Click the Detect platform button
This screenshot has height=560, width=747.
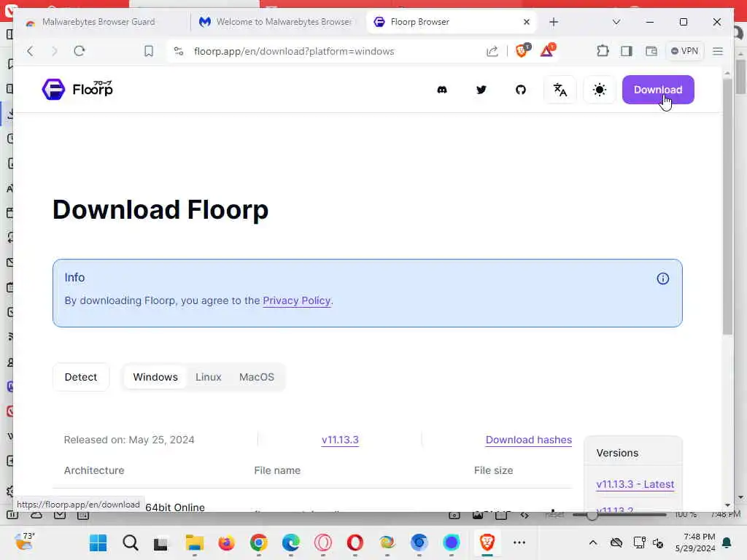coord(81,377)
